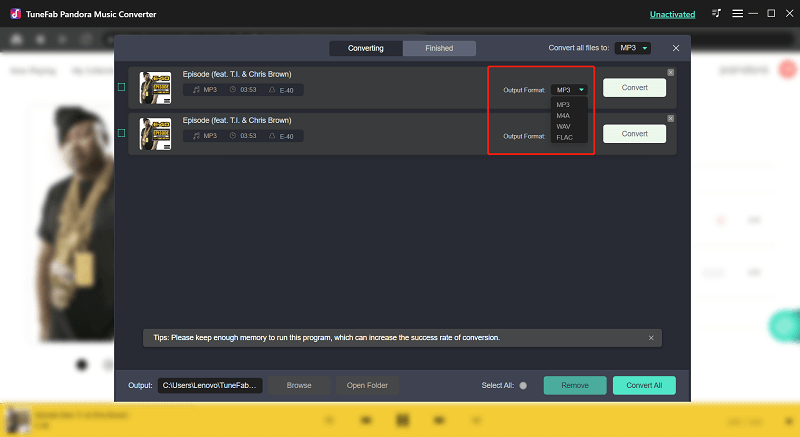Click the first song's album cover thumbnail

[155, 88]
